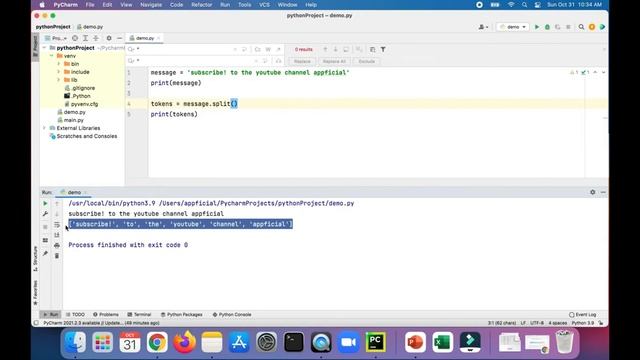Run the demo configuration with the green play button
Viewport: 640px width, 360px height.
(537, 27)
